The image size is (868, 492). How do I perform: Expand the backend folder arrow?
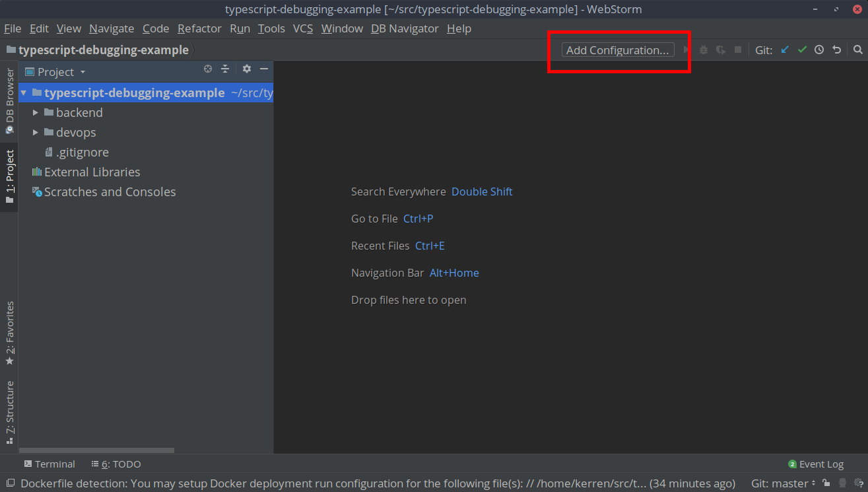tap(36, 113)
